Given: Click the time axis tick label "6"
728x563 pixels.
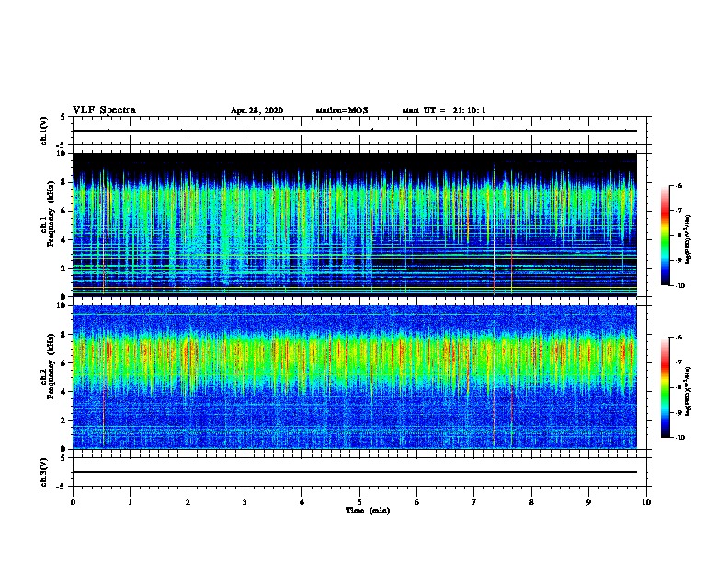Looking at the screenshot, I should (x=417, y=502).
